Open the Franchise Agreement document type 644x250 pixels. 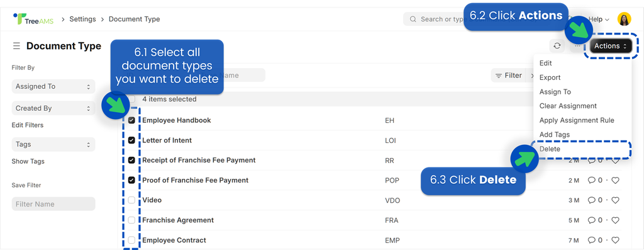click(x=178, y=220)
